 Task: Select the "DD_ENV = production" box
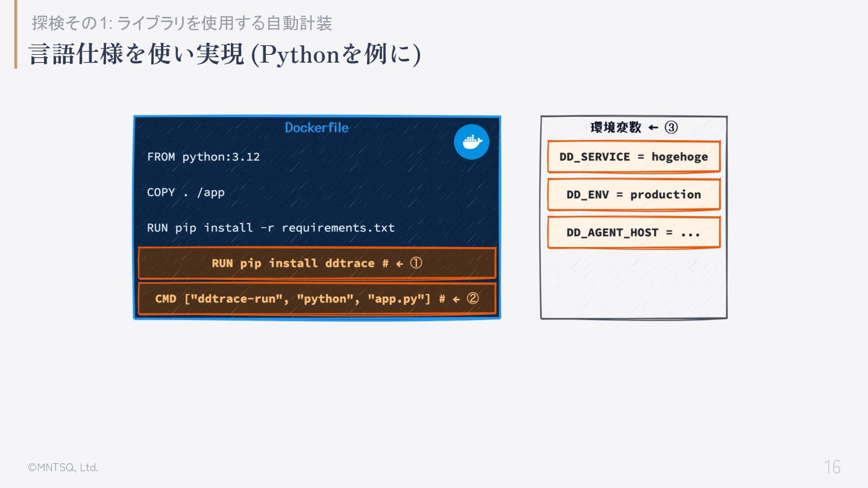(634, 195)
